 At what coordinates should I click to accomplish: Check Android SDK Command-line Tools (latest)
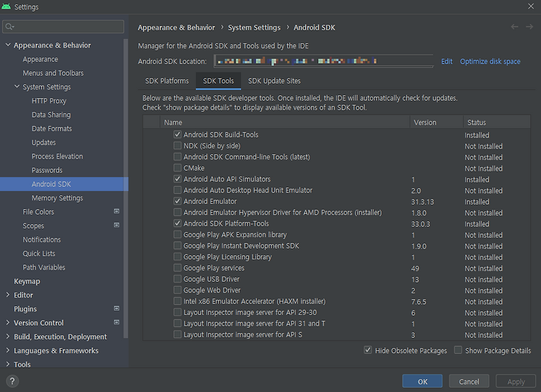coord(177,156)
